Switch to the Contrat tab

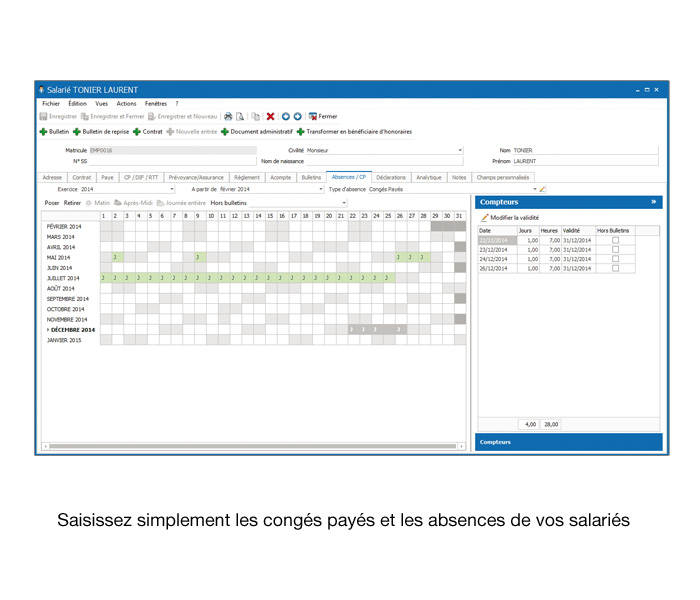[82, 178]
